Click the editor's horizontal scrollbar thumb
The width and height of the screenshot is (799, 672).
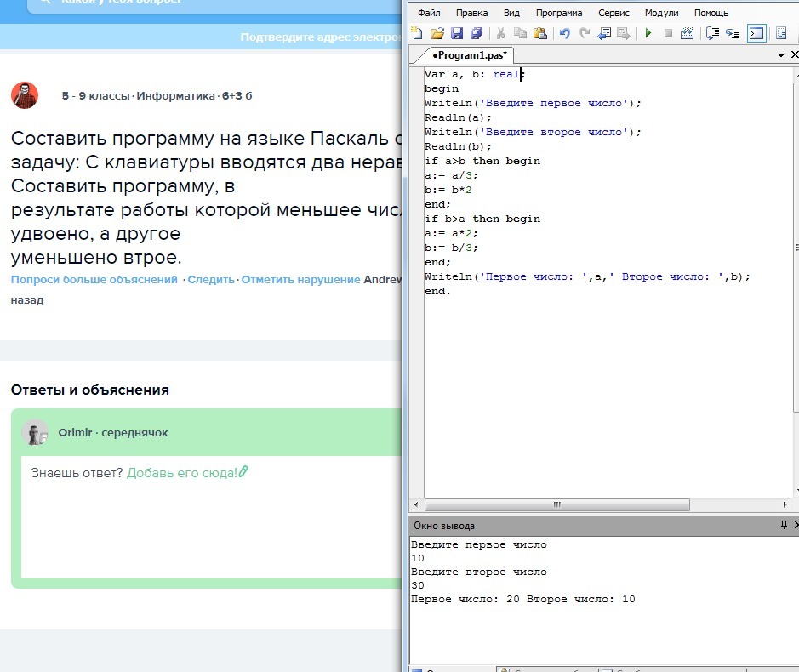click(x=558, y=504)
